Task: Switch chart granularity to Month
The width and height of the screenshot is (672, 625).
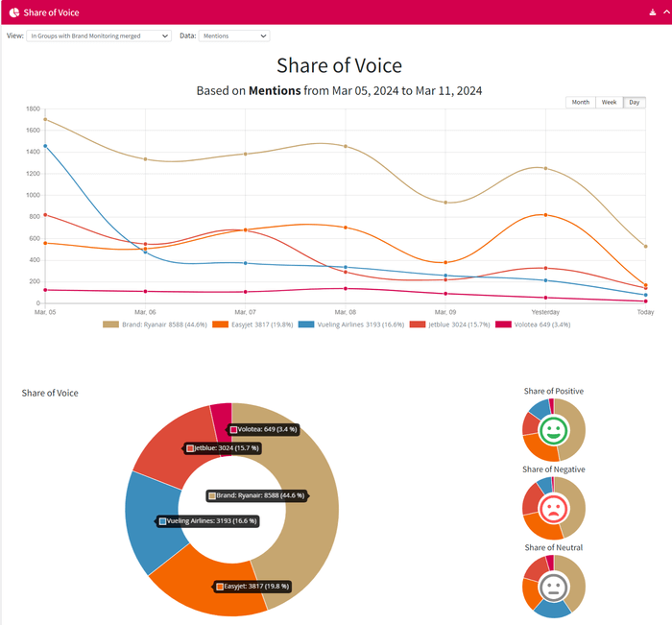Action: [x=580, y=102]
